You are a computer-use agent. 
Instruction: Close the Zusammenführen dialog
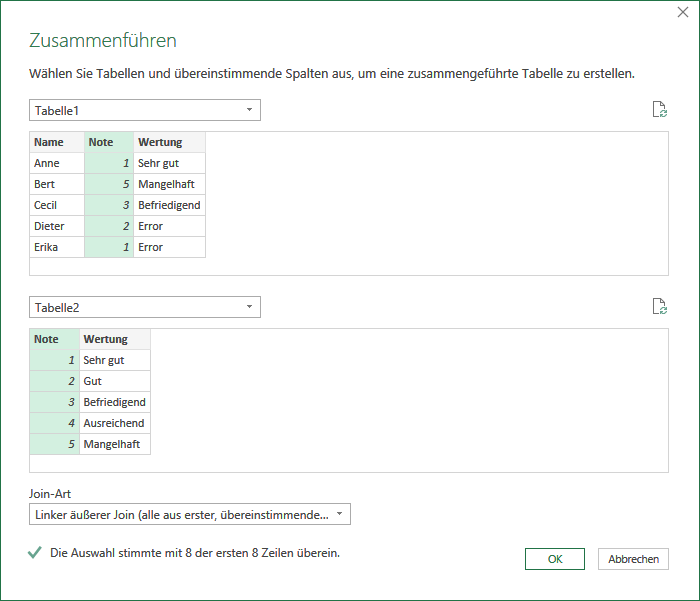coord(683,12)
